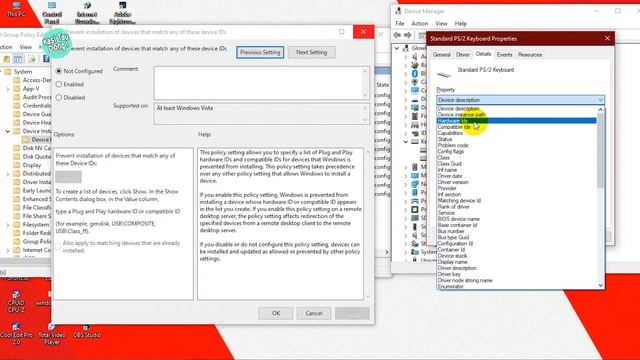Expand the Internet Co... folder node

click(x=7, y=250)
